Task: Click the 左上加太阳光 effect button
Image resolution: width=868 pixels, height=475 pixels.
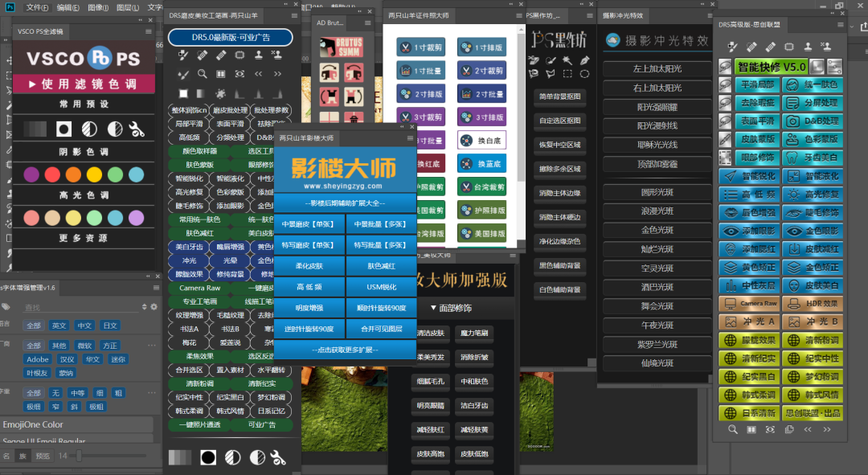Action: click(657, 68)
